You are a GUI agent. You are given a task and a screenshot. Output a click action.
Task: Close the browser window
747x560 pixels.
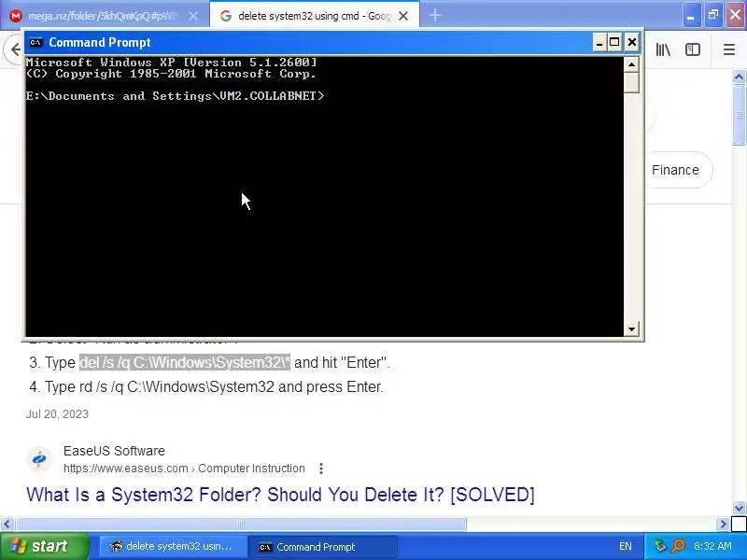tap(736, 16)
